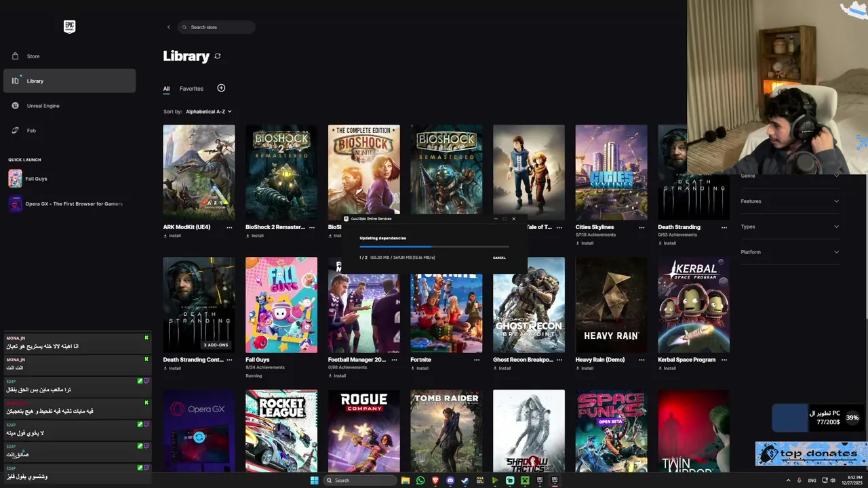The height and width of the screenshot is (488, 868).
Task: Switch to the All tab
Action: click(166, 89)
